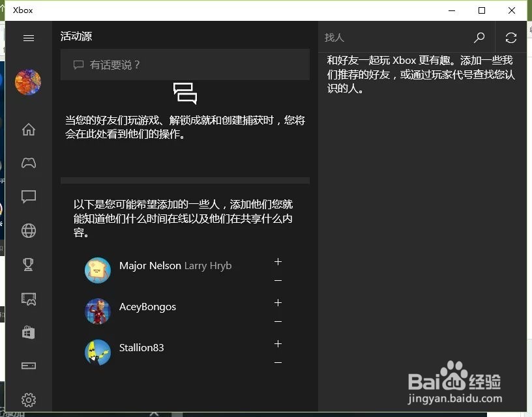
Task: Remove Stallion83 suggestion
Action: pyautogui.click(x=278, y=362)
